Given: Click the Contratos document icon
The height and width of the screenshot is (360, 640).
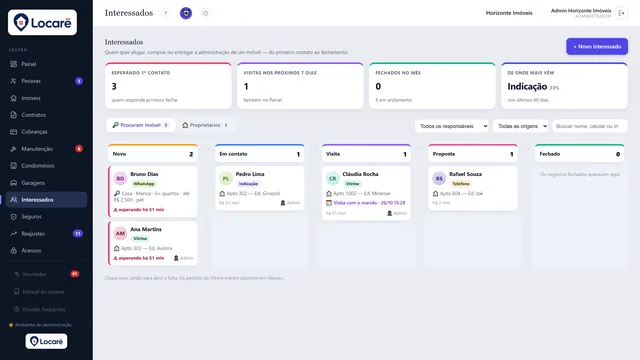Looking at the screenshot, I should pos(13,115).
